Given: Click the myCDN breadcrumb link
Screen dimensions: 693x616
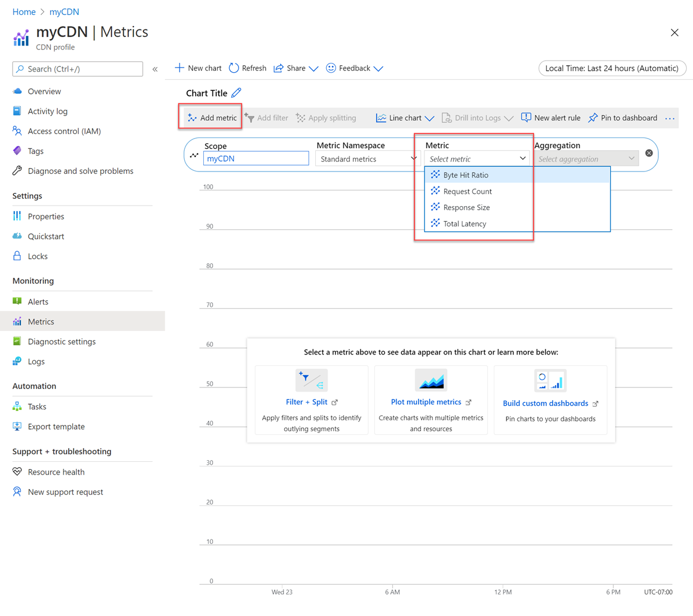Looking at the screenshot, I should click(x=64, y=12).
